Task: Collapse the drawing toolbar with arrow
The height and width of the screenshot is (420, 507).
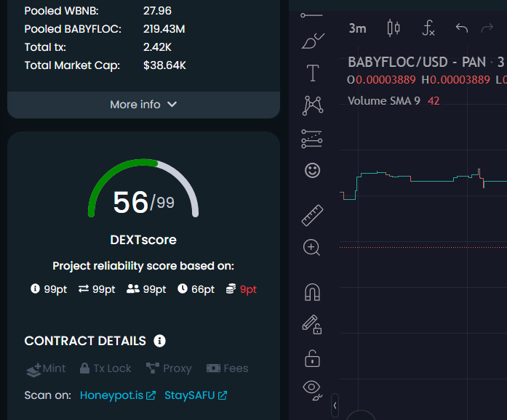Action: coord(335,405)
